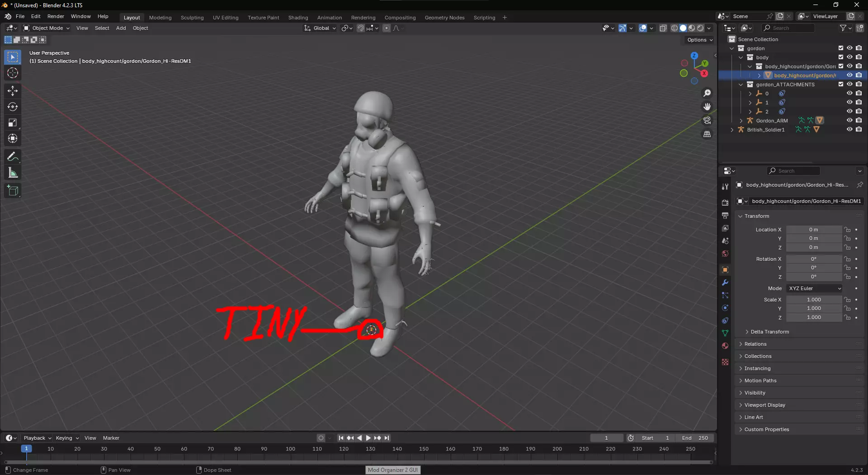Uncheck gordon_ATTACHMENTS collection exclude checkbox
The height and width of the screenshot is (475, 868).
(841, 84)
